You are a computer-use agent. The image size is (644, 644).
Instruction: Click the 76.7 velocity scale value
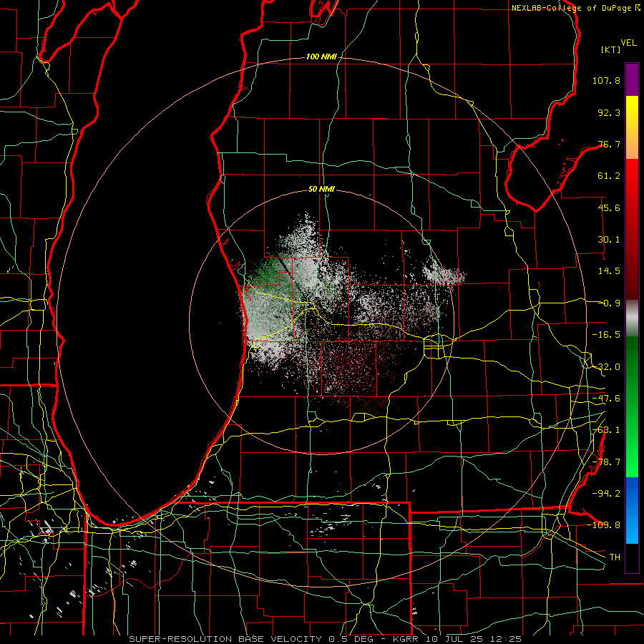(x=609, y=144)
